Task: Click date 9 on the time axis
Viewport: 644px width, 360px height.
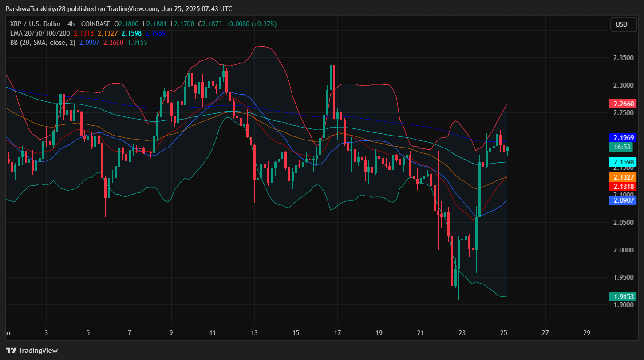Action: (x=171, y=332)
